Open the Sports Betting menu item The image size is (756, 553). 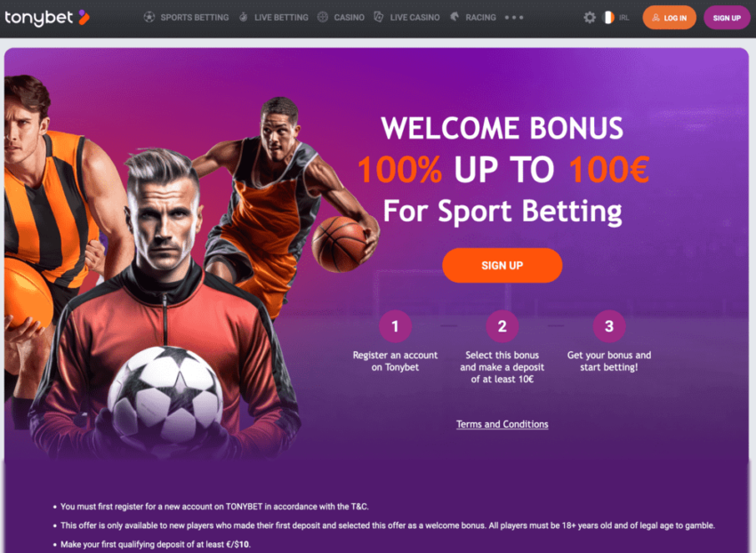[195, 18]
